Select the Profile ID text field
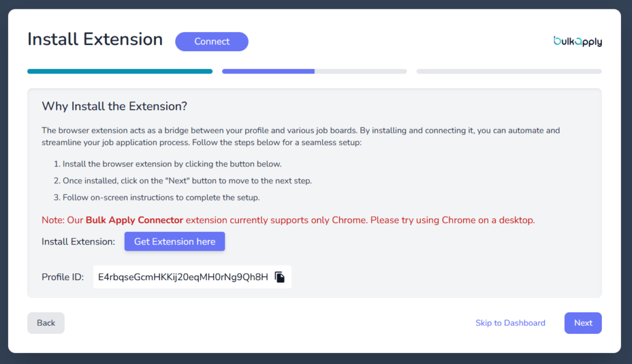Viewport: 632px width, 364px height. pos(183,277)
